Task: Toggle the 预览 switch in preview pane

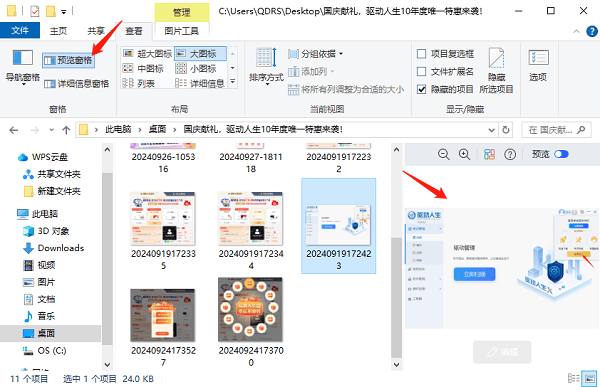Action: tap(561, 154)
